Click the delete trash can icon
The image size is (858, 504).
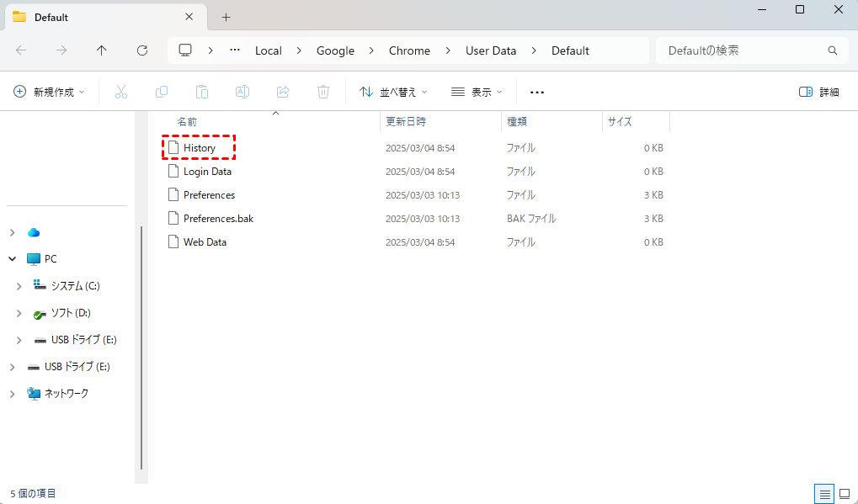point(323,92)
